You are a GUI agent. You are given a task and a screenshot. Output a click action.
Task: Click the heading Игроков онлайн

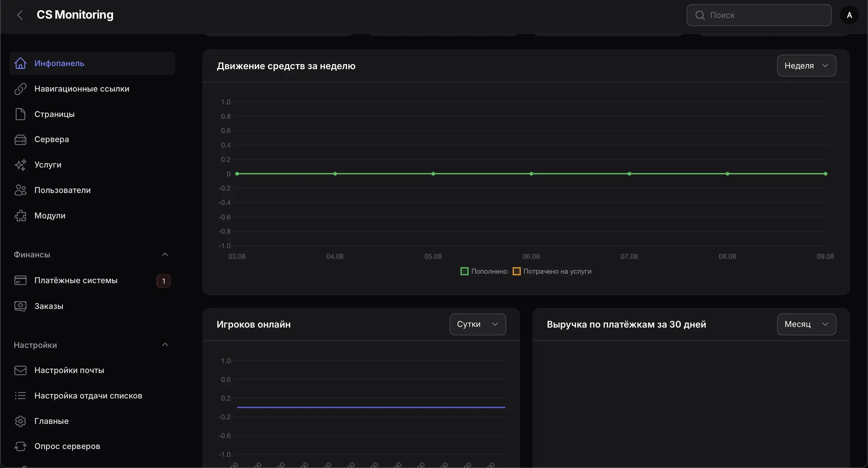click(254, 325)
